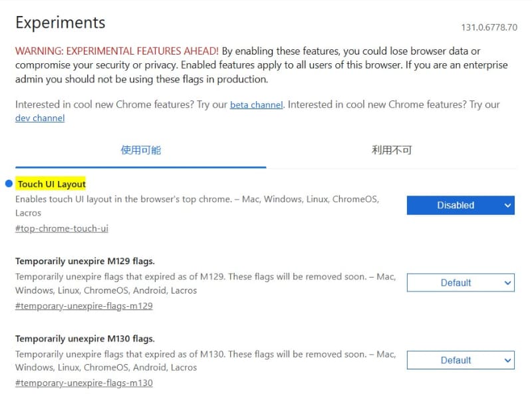Open the beta channel link
Viewport: 532px width, 394px height.
point(255,104)
